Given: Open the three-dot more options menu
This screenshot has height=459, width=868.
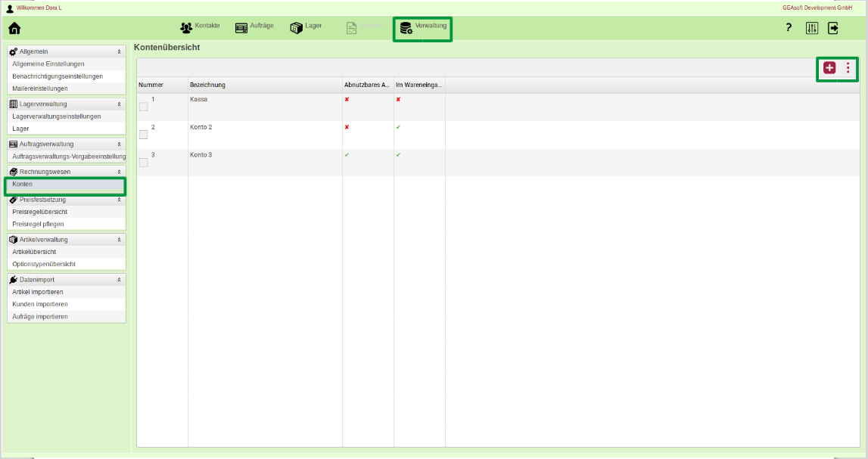Looking at the screenshot, I should (848, 68).
